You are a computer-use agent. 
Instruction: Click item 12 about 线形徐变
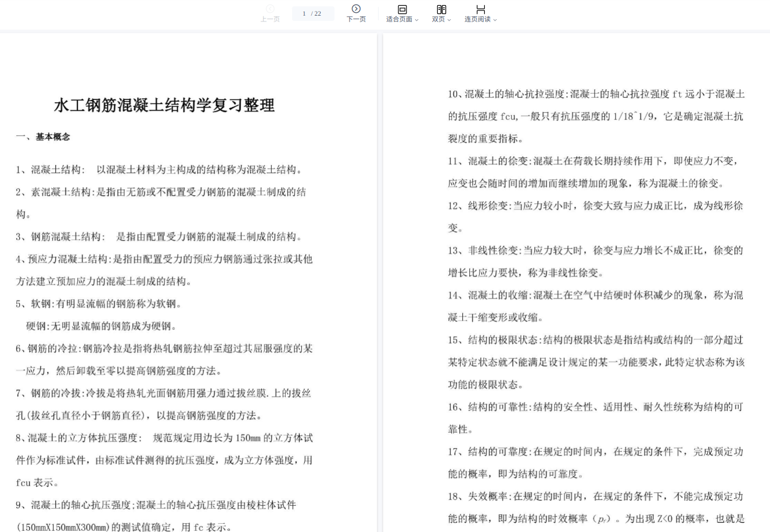(595, 206)
